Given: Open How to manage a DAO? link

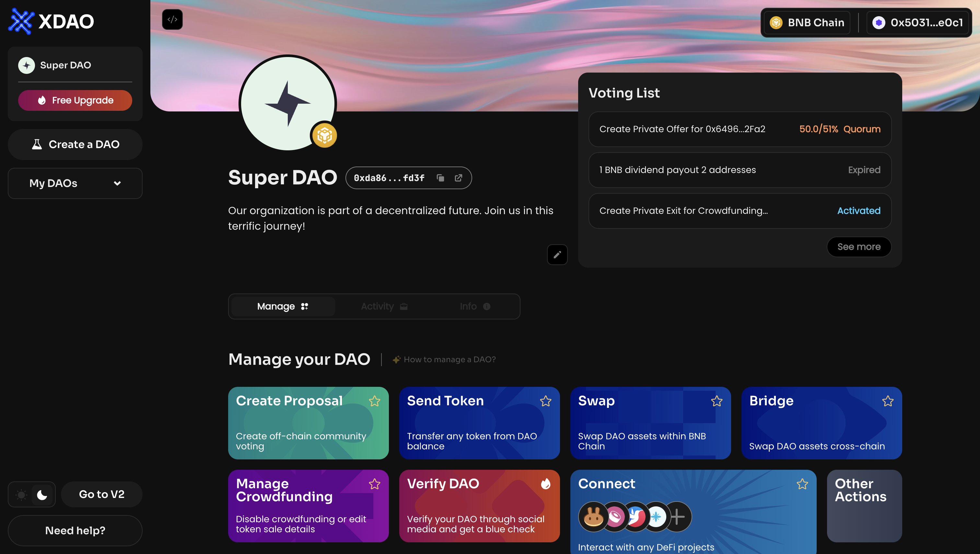Looking at the screenshot, I should (x=444, y=359).
